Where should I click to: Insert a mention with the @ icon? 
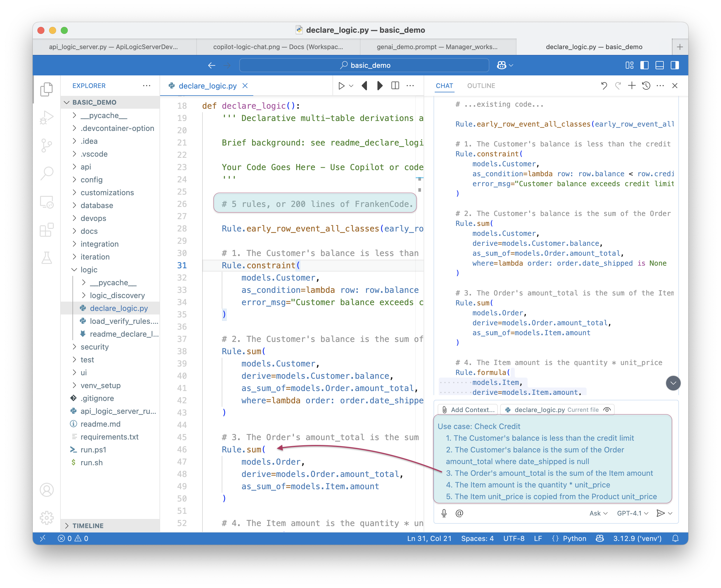(459, 513)
